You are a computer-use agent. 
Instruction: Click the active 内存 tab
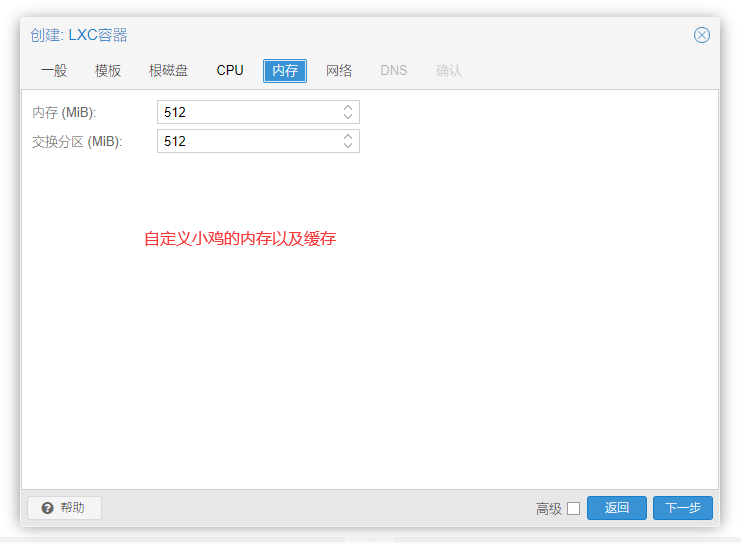pyautogui.click(x=285, y=71)
